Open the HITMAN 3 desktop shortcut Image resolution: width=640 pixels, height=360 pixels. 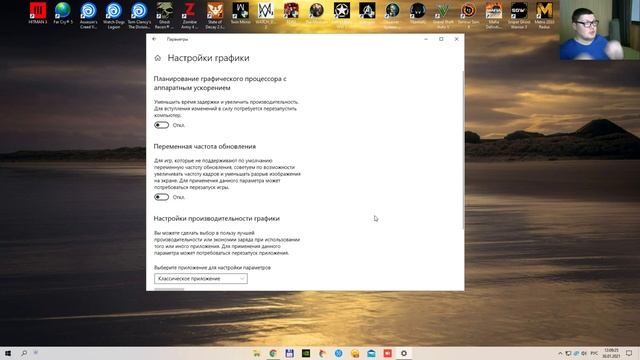tap(38, 13)
